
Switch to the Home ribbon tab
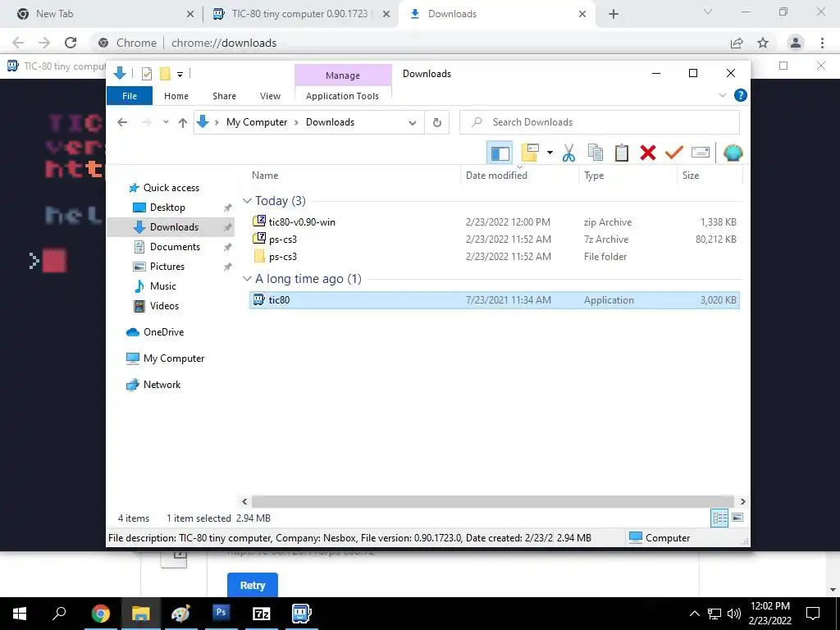176,96
